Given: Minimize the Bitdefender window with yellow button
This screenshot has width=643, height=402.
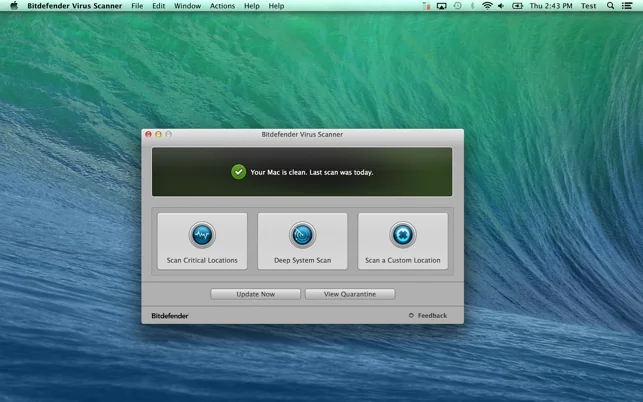Looking at the screenshot, I should (x=158, y=134).
